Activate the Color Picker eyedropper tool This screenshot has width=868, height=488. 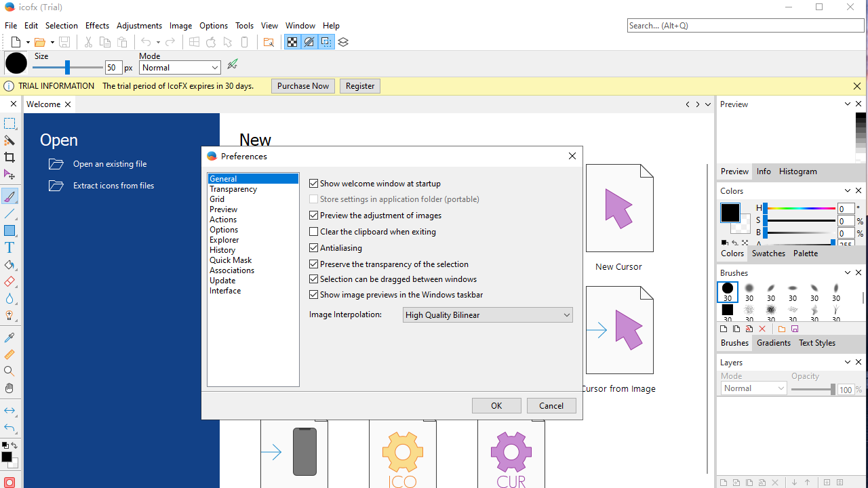pos(9,338)
